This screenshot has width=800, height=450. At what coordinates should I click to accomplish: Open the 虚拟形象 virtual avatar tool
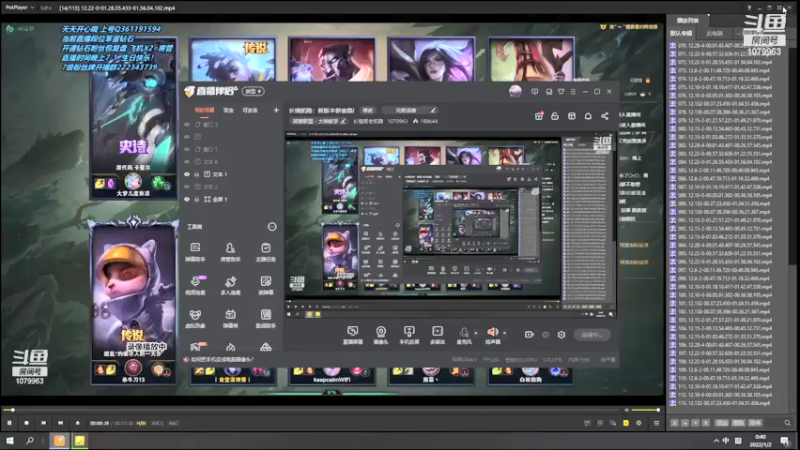click(x=195, y=318)
